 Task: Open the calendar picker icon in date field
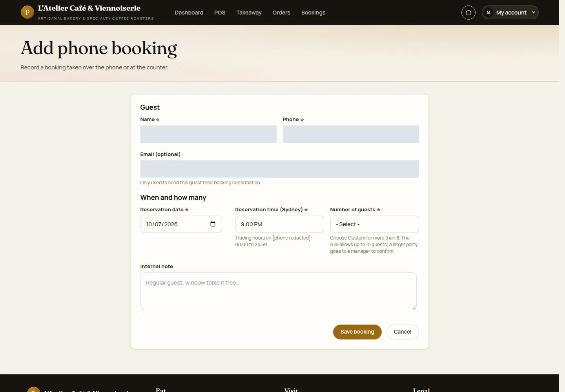pos(213,224)
